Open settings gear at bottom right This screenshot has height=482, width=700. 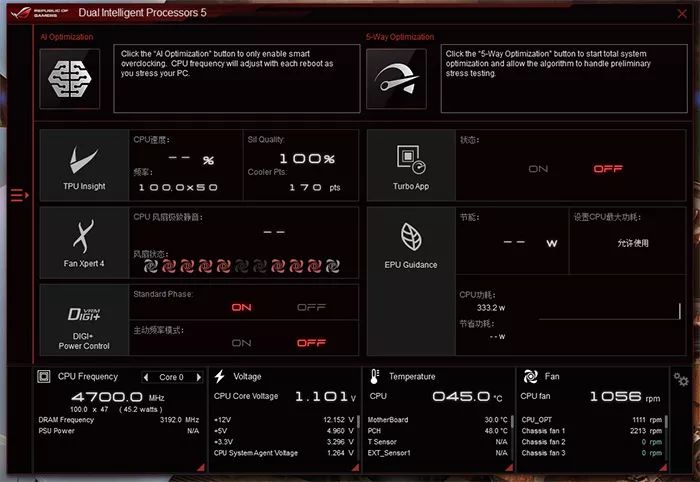pyautogui.click(x=681, y=380)
